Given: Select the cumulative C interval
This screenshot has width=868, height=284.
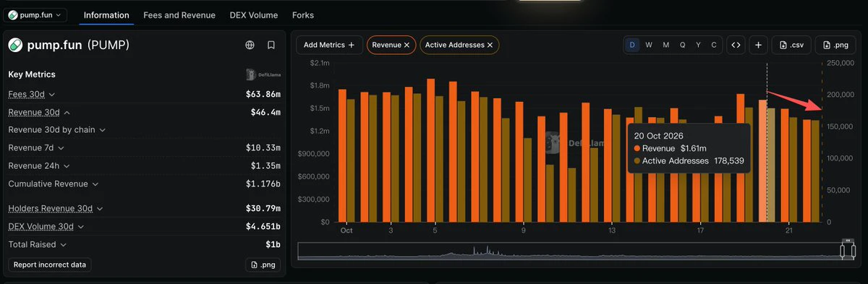Looking at the screenshot, I should 714,45.
